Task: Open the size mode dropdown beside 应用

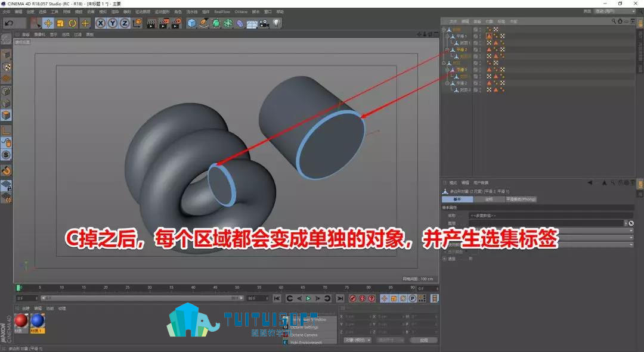Action: pyautogui.click(x=390, y=340)
